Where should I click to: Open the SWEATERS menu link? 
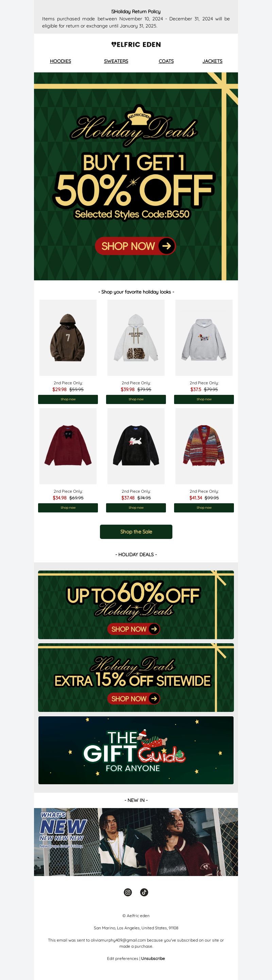[116, 61]
